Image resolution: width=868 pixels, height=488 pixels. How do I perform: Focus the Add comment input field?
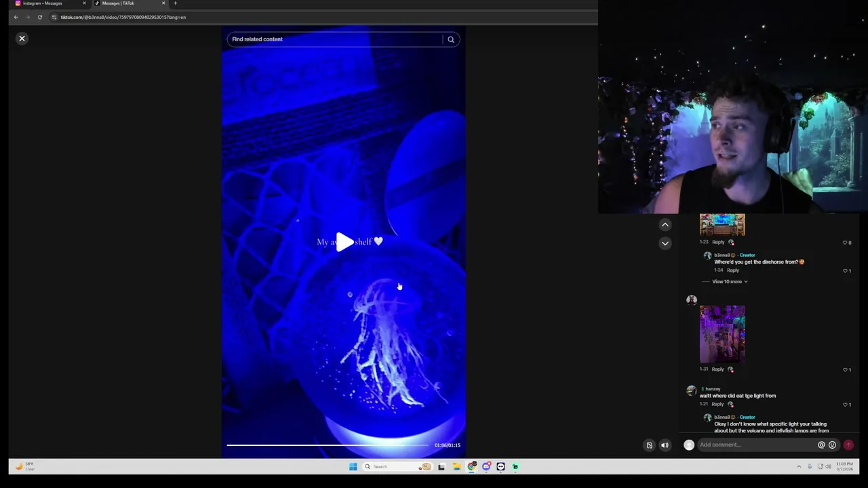tap(756, 445)
